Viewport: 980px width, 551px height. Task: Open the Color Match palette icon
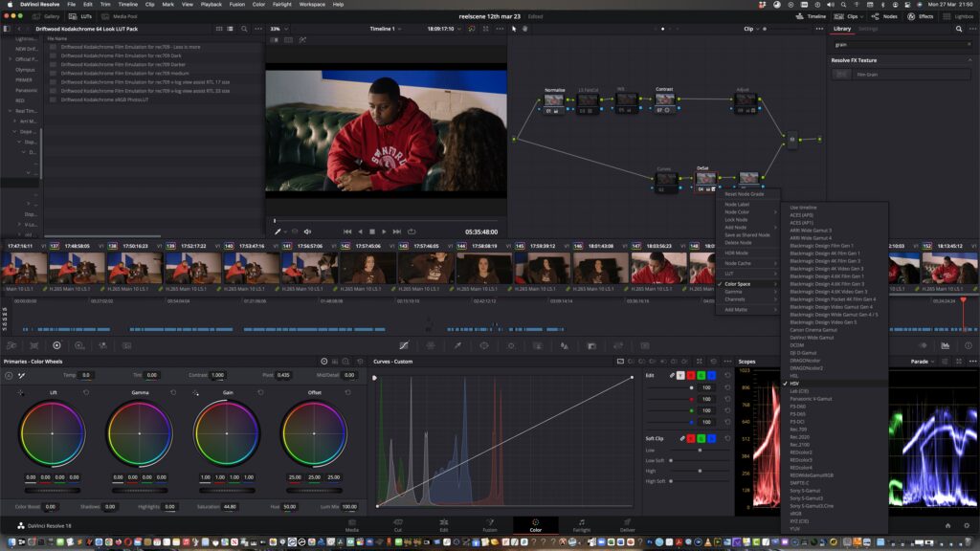(x=34, y=345)
